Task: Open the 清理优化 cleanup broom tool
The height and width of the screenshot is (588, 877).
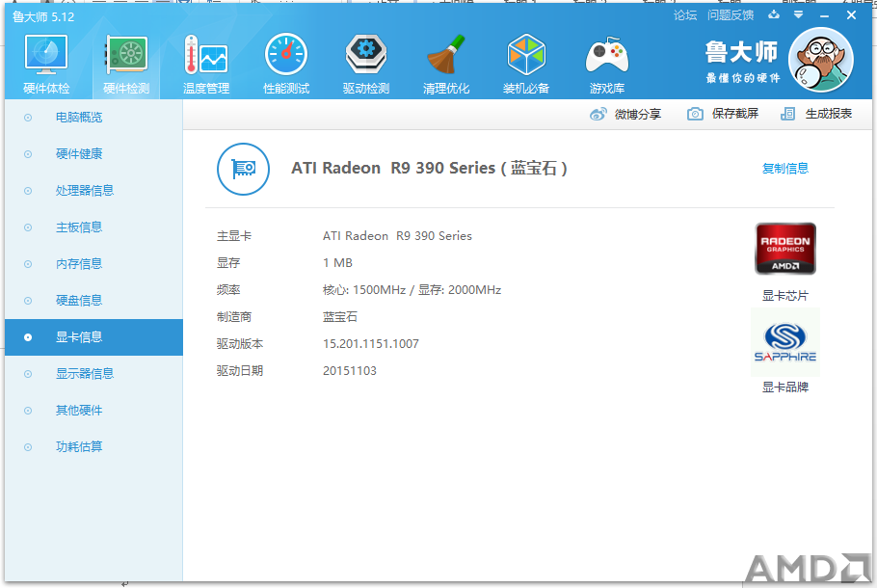Action: point(446,64)
